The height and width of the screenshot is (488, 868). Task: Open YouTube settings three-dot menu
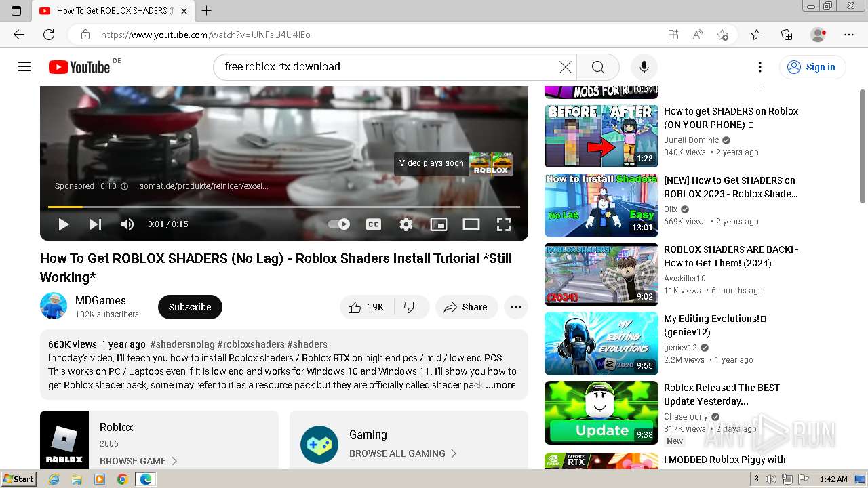760,66
